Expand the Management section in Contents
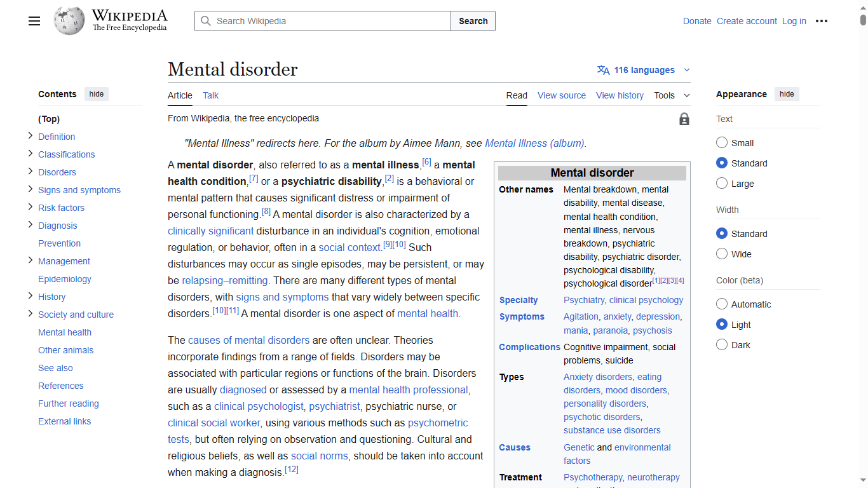Image resolution: width=868 pixels, height=488 pixels. pyautogui.click(x=31, y=261)
